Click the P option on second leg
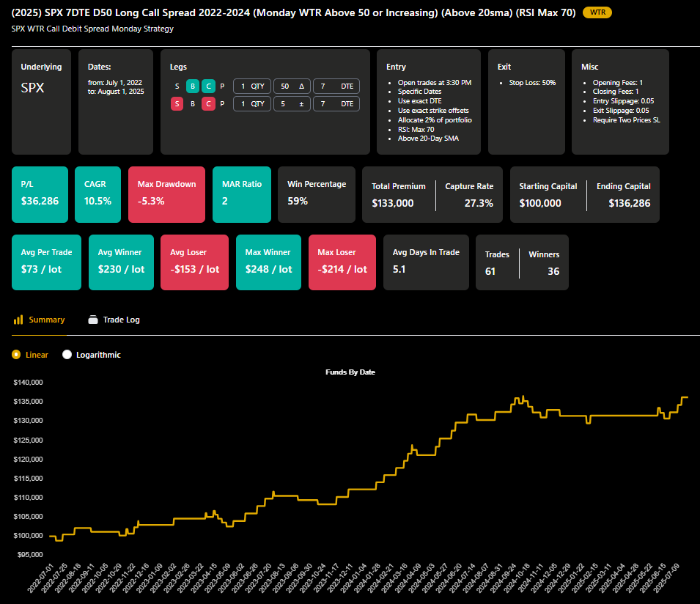The height and width of the screenshot is (604, 700). (222, 103)
